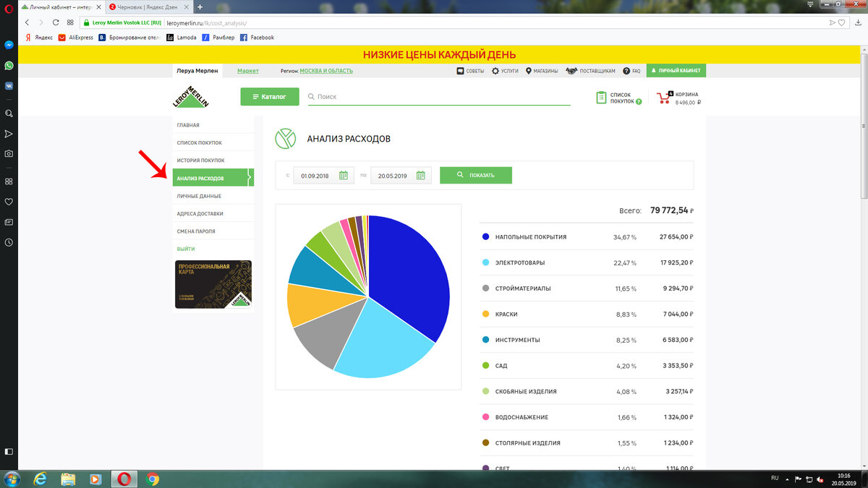Reload the page with refresh icon
Viewport: 868px width, 488px height.
click(x=56, y=22)
